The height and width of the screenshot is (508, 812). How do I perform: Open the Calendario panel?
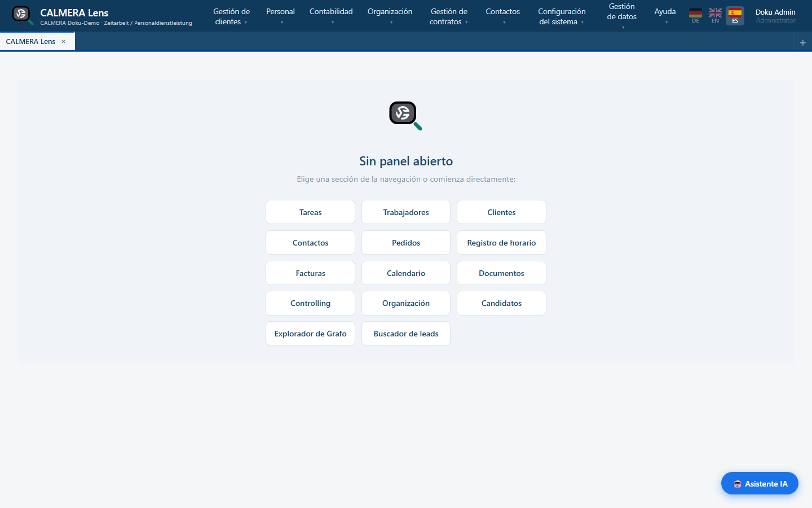(x=406, y=273)
